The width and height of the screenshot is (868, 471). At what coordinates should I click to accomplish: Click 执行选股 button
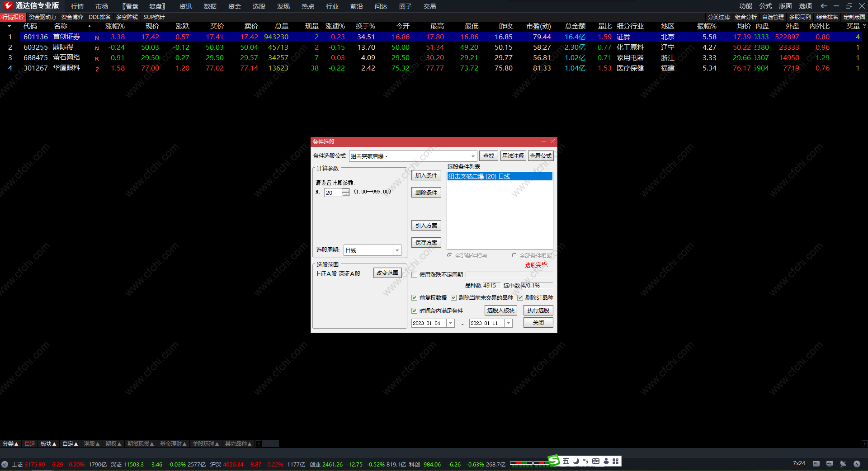coord(538,311)
